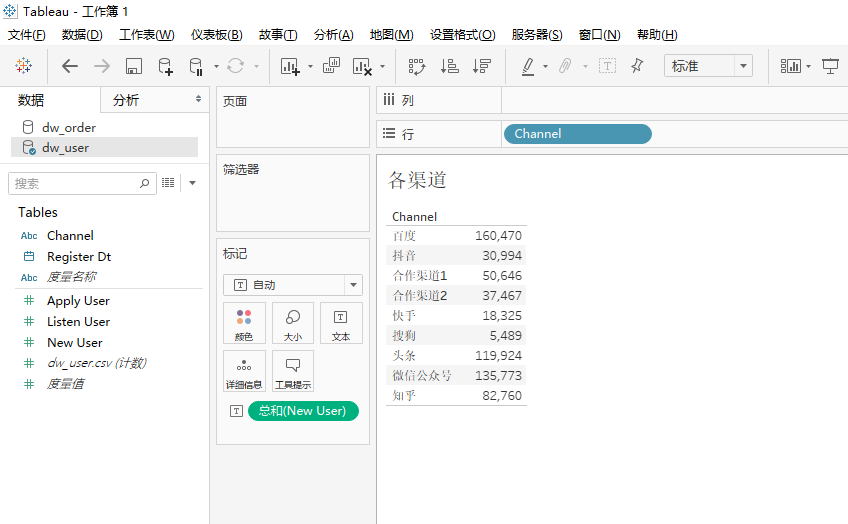Click the Color mark card
This screenshot has height=524, width=848.
244,323
